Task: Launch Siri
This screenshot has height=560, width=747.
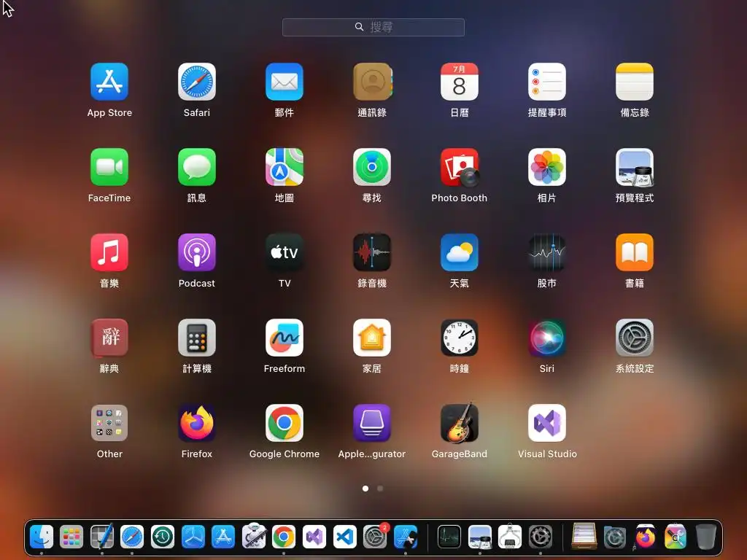Action: pos(547,337)
